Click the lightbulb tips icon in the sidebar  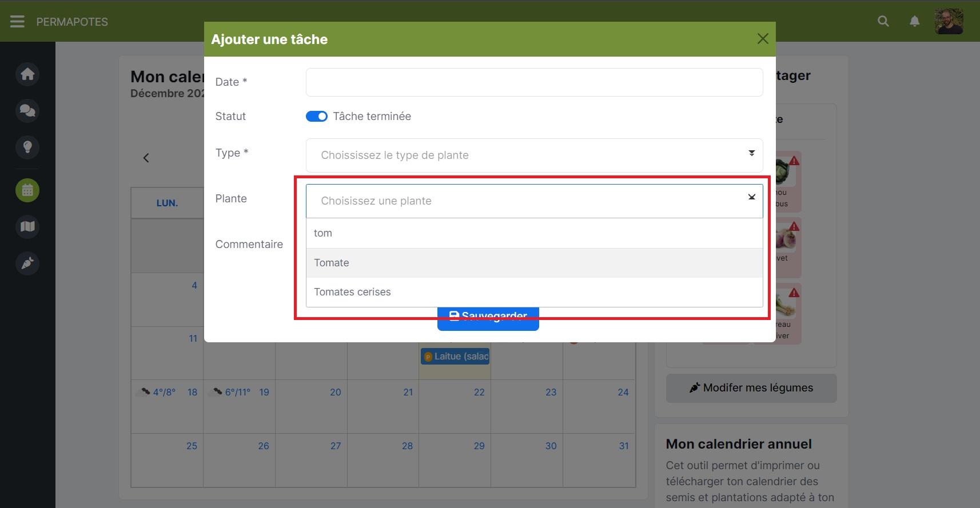click(x=27, y=147)
